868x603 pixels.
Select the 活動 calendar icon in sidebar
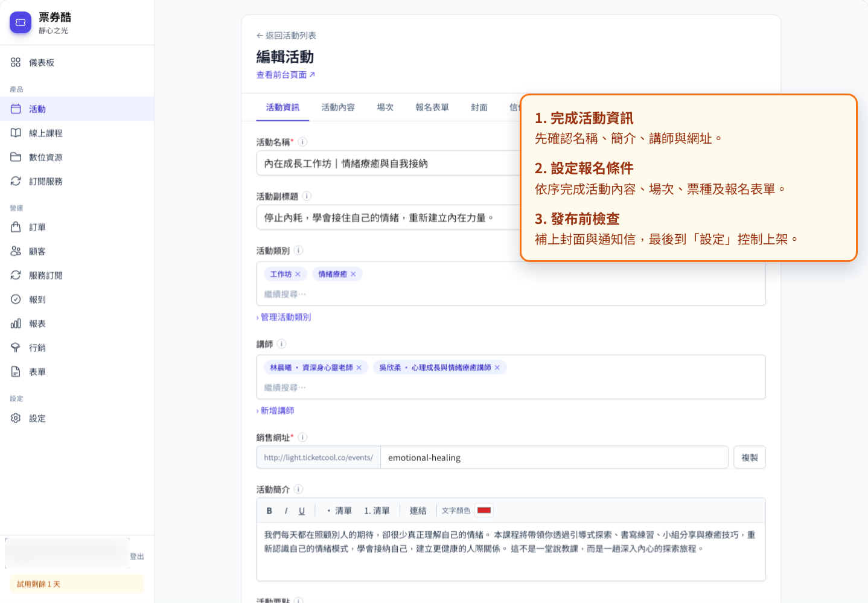16,109
